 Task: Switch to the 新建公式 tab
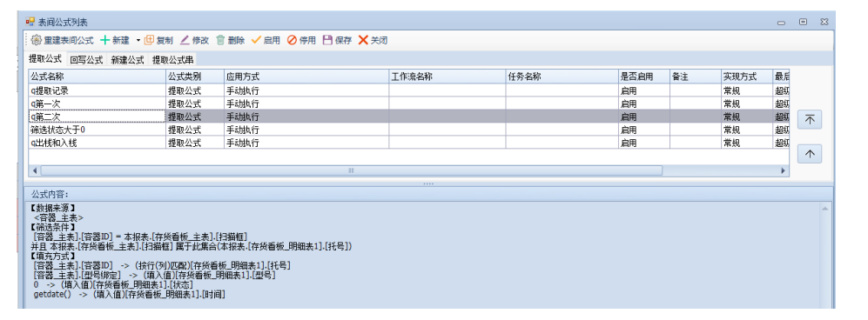(x=127, y=60)
